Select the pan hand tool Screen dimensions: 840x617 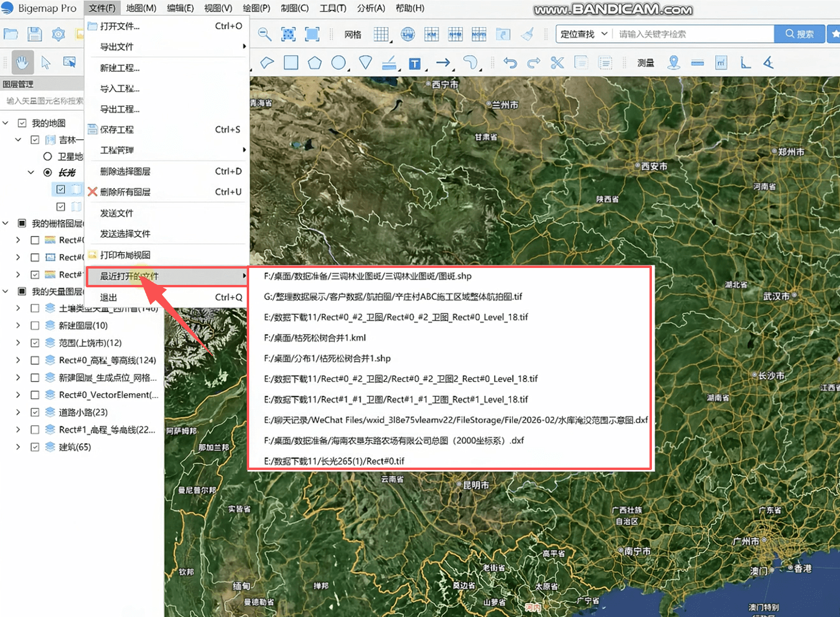23,62
